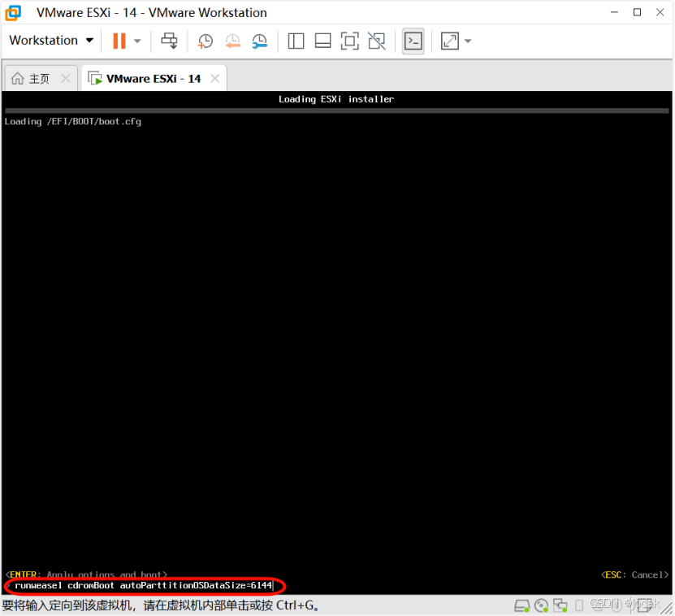Close the VMware ESXi - 14 tab
Screen dimensions: 675x616
point(214,78)
